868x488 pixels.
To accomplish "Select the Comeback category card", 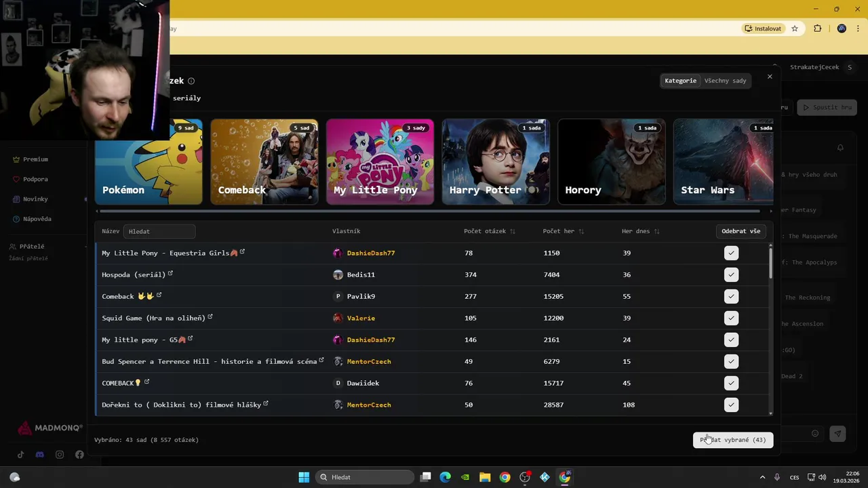I will pyautogui.click(x=264, y=161).
